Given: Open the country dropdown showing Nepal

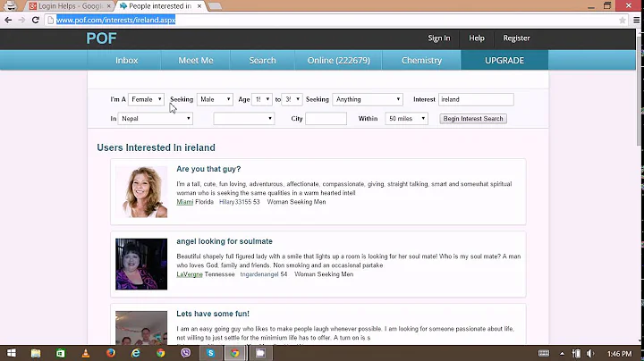Looking at the screenshot, I should 156,119.
